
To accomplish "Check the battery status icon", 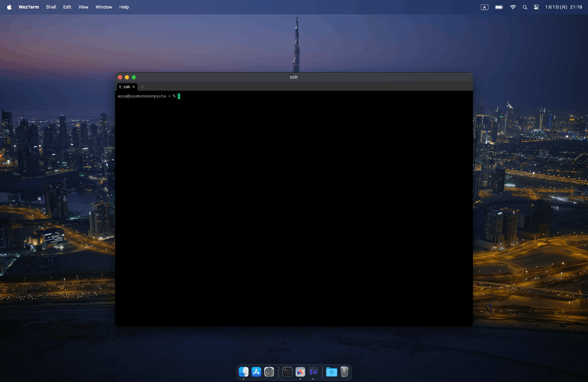I will coord(498,7).
